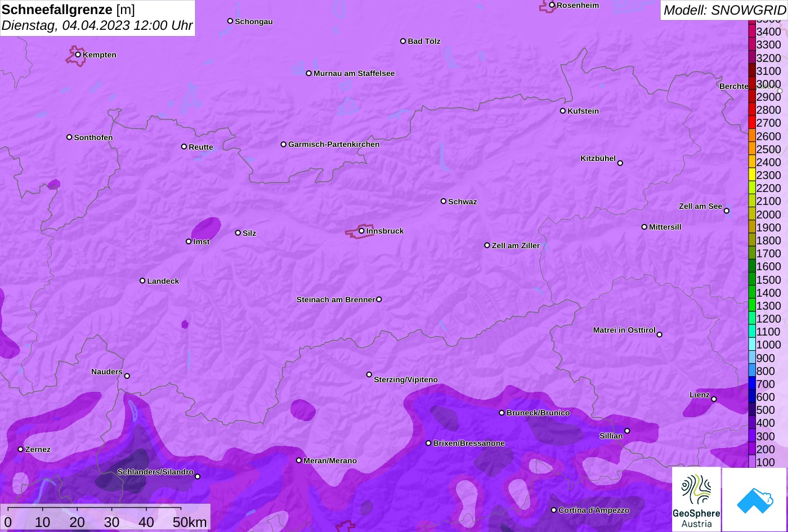Click the '2000' legend value
Image resolution: width=788 pixels, height=532 pixels.
(768, 214)
